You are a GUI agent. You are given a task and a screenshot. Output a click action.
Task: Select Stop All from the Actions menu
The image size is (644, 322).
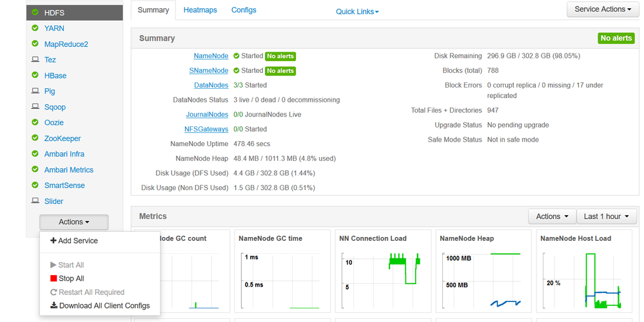click(71, 279)
